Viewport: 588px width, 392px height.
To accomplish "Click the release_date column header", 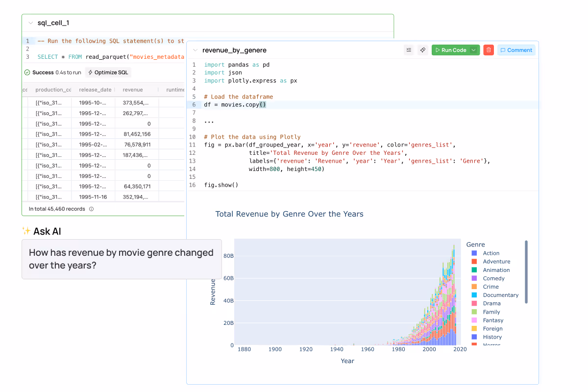I will coord(95,90).
